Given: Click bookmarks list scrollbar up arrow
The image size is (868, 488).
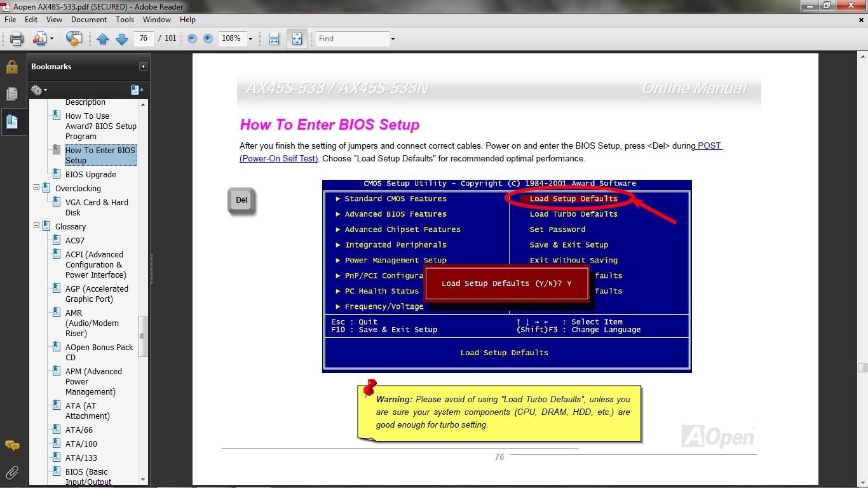Looking at the screenshot, I should click(143, 104).
